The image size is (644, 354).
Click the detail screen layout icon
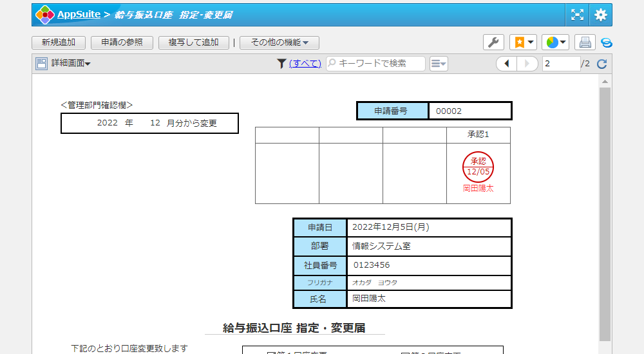point(41,63)
